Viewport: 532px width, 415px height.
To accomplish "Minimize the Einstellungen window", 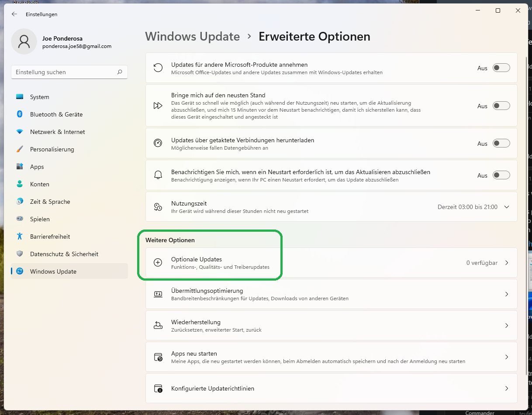I will coord(477,10).
